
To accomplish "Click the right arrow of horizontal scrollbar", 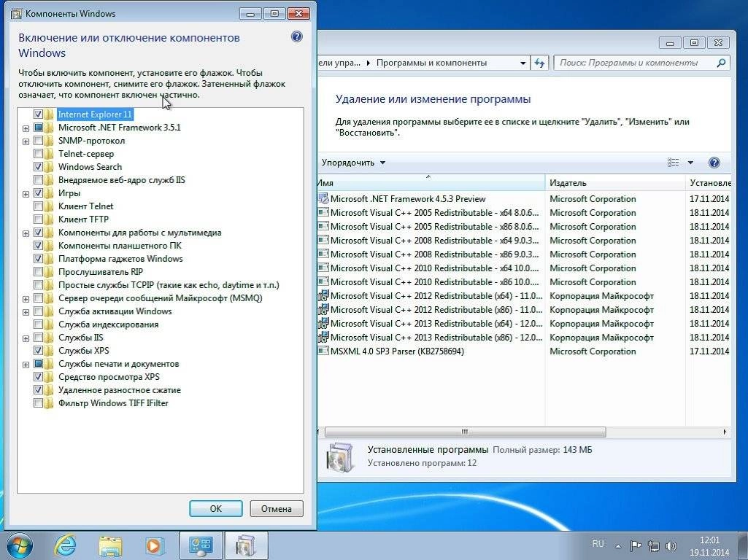I will pos(725,432).
